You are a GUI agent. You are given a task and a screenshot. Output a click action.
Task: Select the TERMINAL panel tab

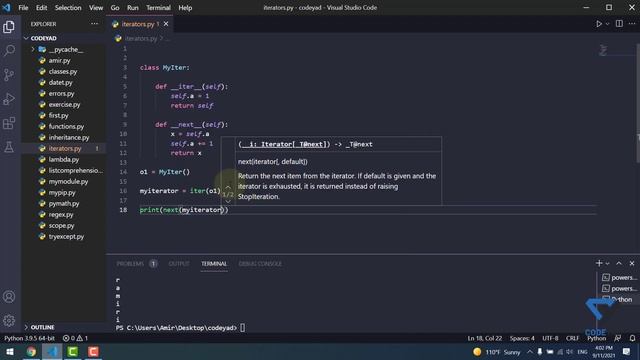coord(214,264)
